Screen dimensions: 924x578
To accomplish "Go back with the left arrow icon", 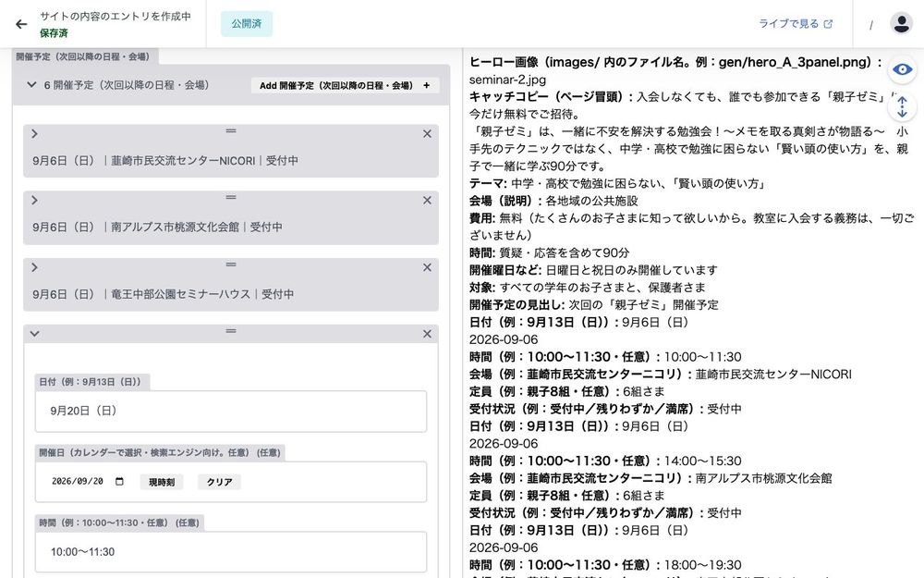I will tap(21, 24).
